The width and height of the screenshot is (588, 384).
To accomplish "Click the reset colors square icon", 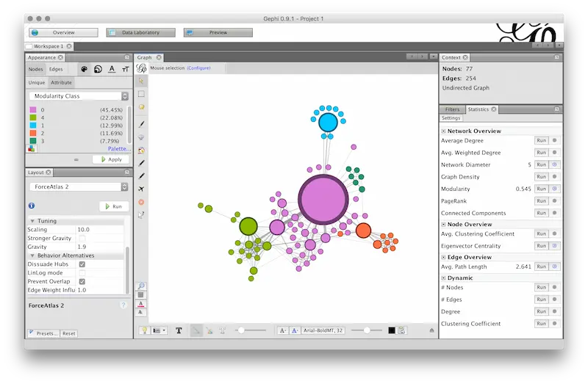I will point(141,295).
